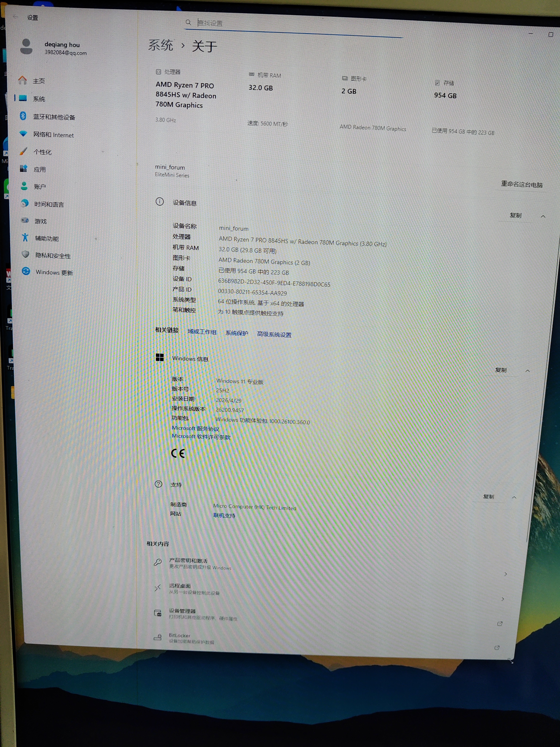Copy the 支持 section details
The width and height of the screenshot is (560, 747).
click(488, 496)
